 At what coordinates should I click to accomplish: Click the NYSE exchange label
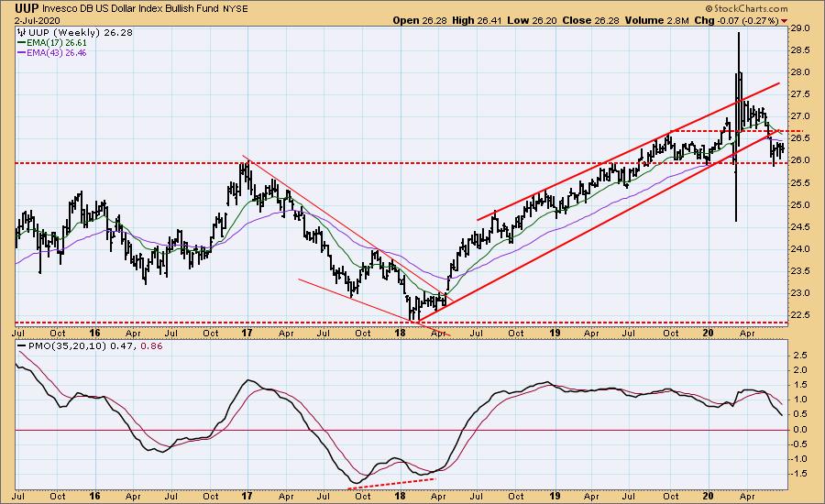click(x=236, y=9)
